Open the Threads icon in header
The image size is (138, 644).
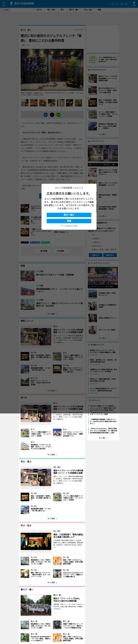[126, 4]
